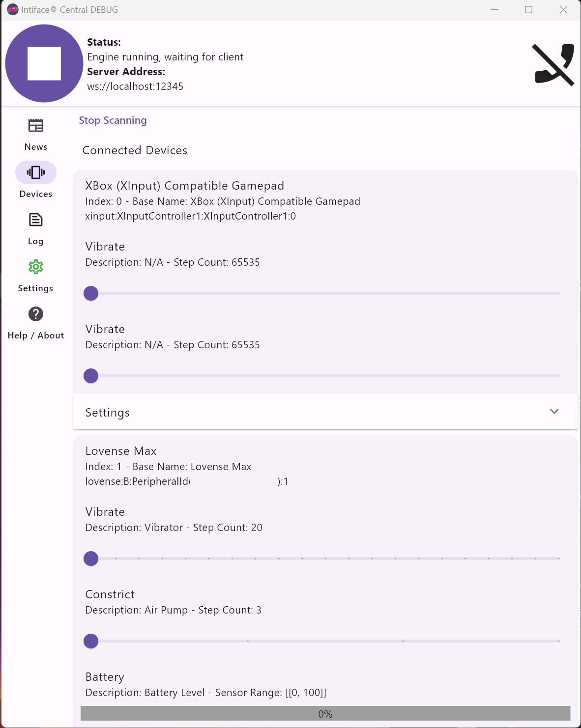Set Constrict slider to last step dot
581x728 pixels.
558,641
